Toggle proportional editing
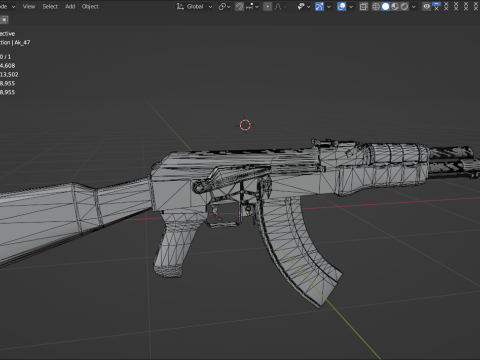The image size is (480, 360). click(267, 6)
